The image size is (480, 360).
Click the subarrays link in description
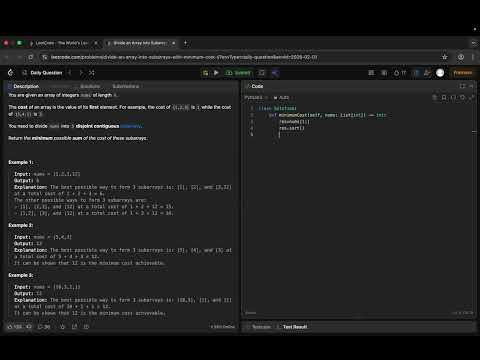point(131,126)
